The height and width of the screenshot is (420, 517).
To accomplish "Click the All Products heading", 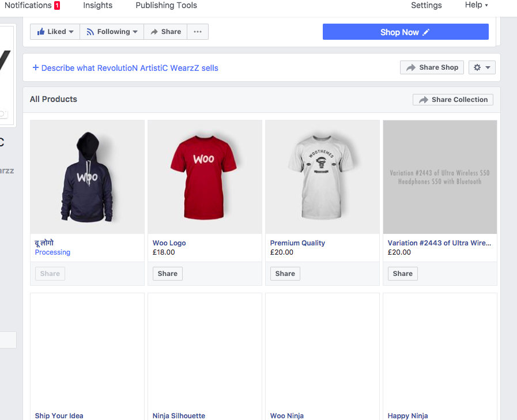I will click(x=54, y=99).
